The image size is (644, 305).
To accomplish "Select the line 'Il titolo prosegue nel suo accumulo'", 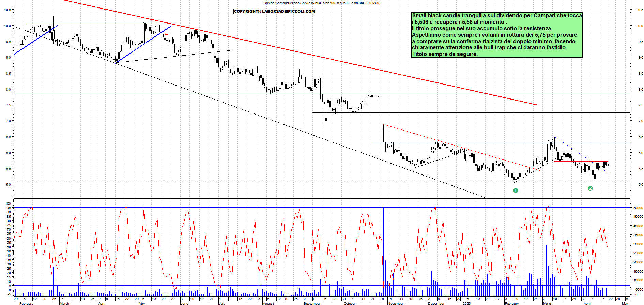I will [x=482, y=29].
